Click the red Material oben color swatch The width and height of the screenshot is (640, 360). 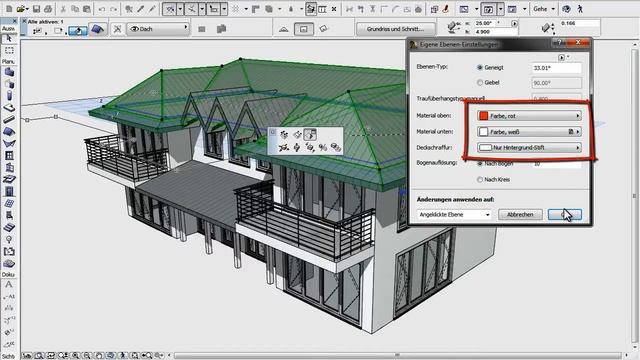click(x=484, y=116)
